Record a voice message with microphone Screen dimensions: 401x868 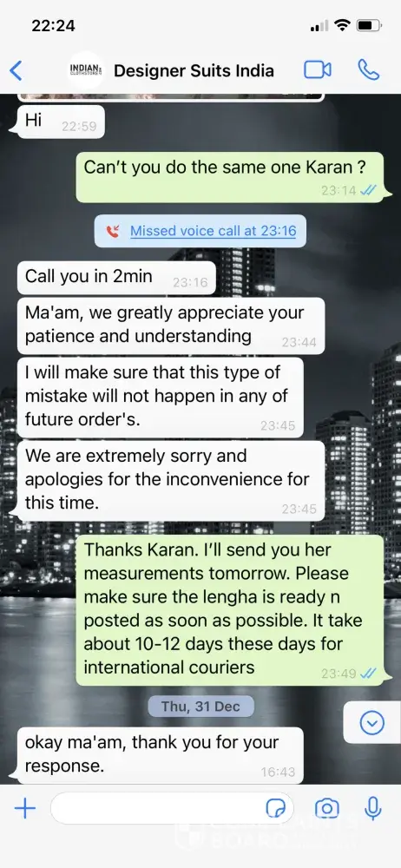coord(372,808)
